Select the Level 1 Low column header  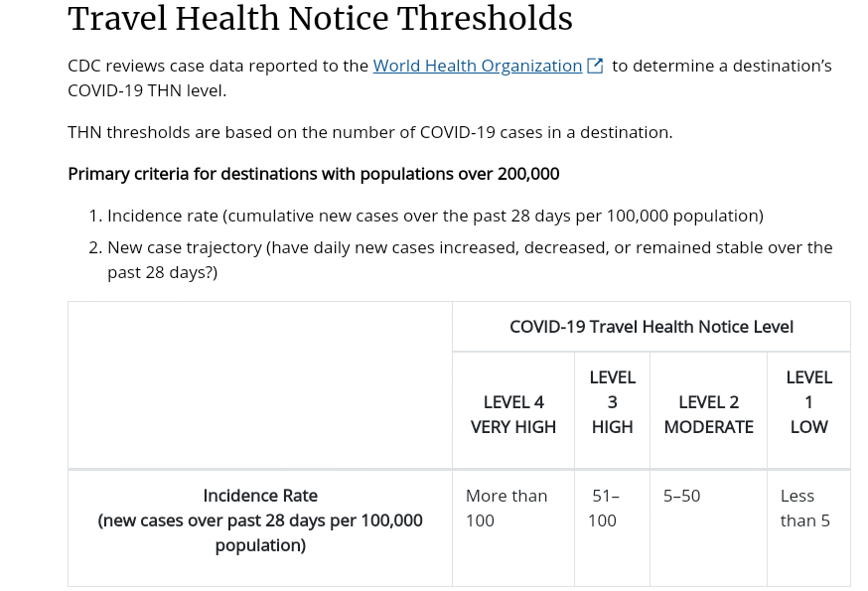tap(808, 402)
